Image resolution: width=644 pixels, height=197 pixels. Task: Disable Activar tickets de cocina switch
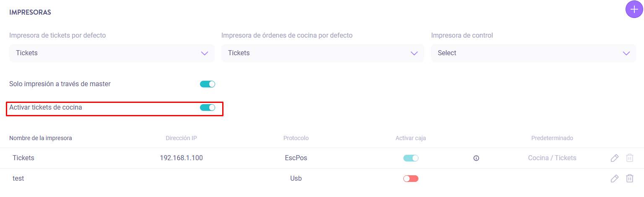point(208,107)
